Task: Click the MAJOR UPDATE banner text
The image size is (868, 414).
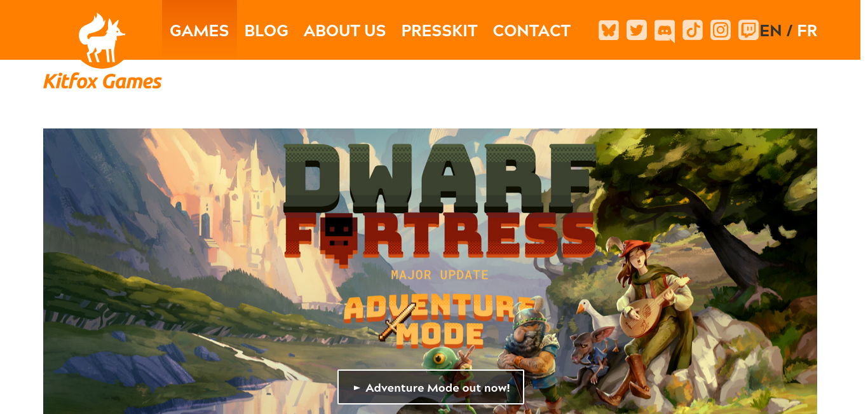Action: click(440, 275)
